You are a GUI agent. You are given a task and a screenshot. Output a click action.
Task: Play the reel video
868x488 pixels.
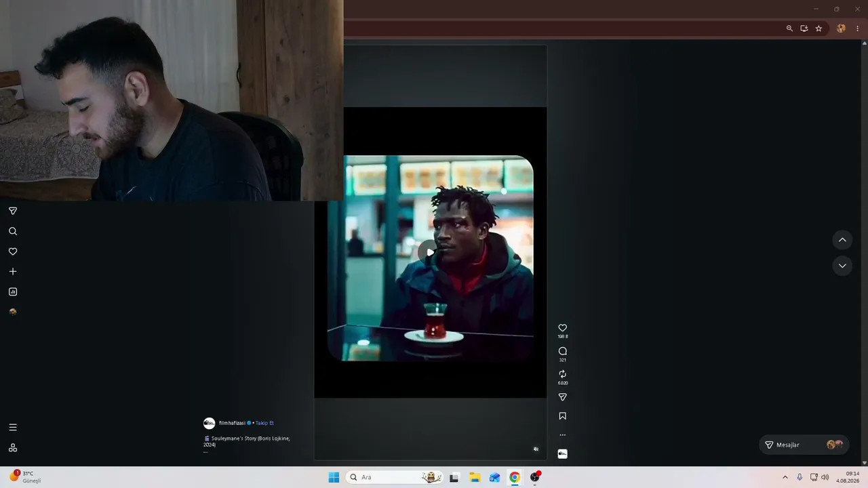point(429,252)
